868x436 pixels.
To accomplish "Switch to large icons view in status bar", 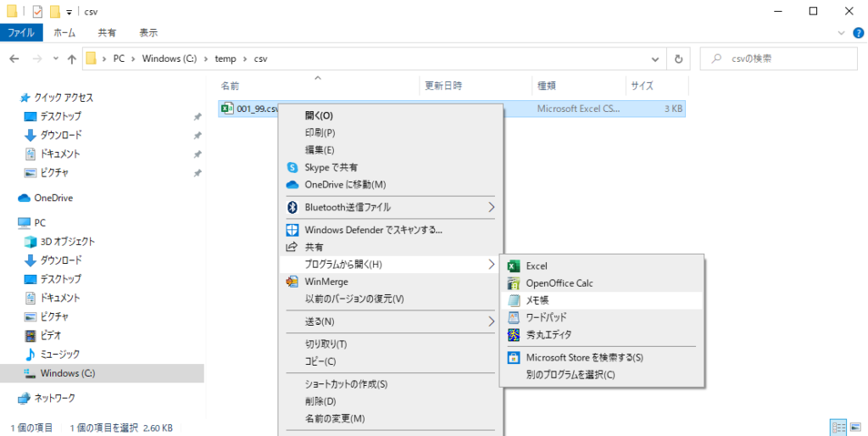I will pos(856,428).
